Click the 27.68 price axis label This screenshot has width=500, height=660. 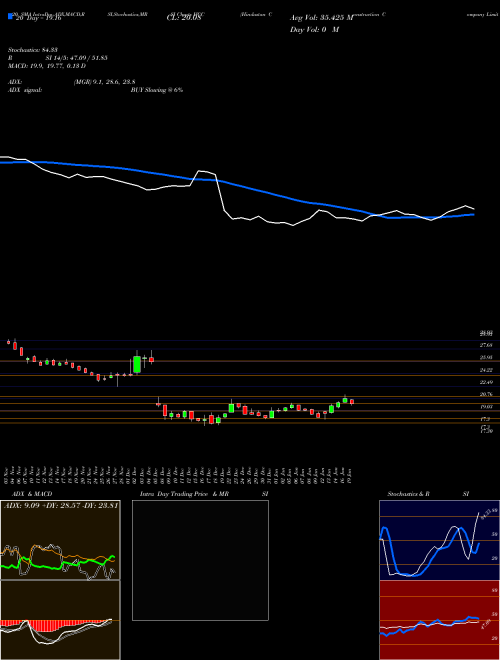click(x=487, y=345)
